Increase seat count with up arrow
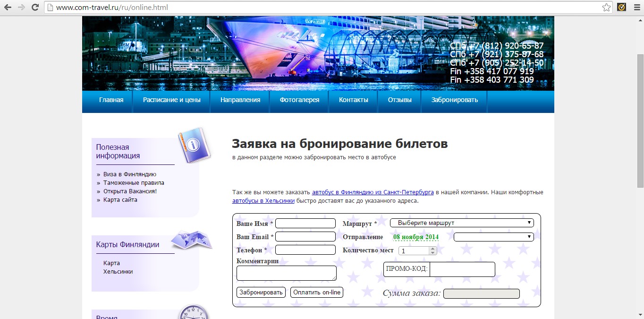This screenshot has width=644, height=319. click(x=433, y=249)
